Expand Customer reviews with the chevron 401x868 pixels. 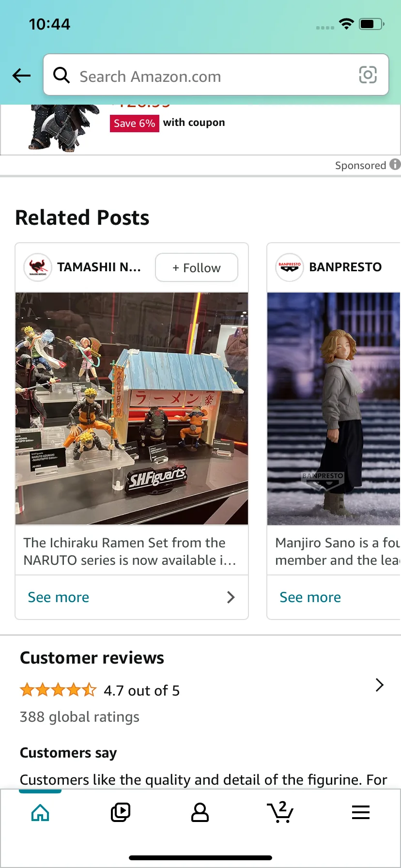point(380,685)
